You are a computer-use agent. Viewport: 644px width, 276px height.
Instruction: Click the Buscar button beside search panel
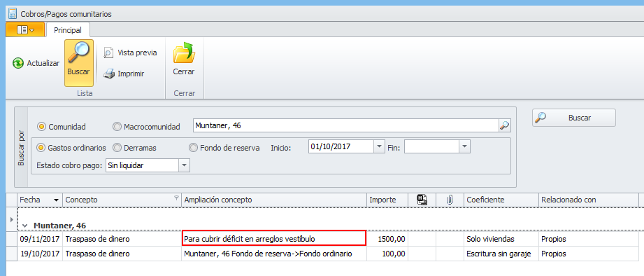tap(574, 118)
